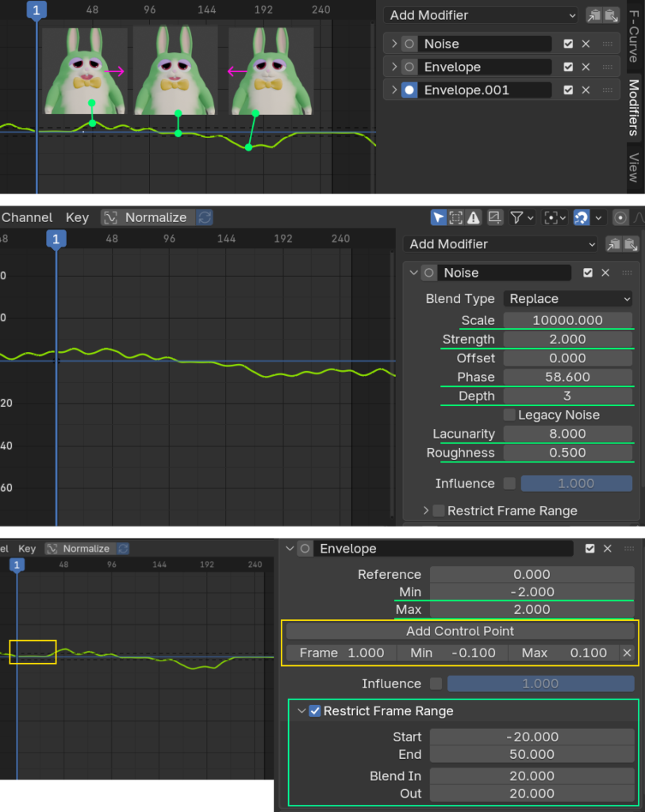
Task: Expand the Noise modifier in the top list
Action: (394, 44)
